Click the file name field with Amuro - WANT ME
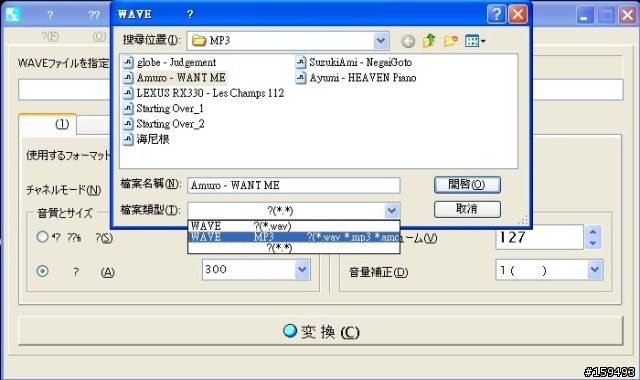This screenshot has height=380, width=640. click(293, 185)
